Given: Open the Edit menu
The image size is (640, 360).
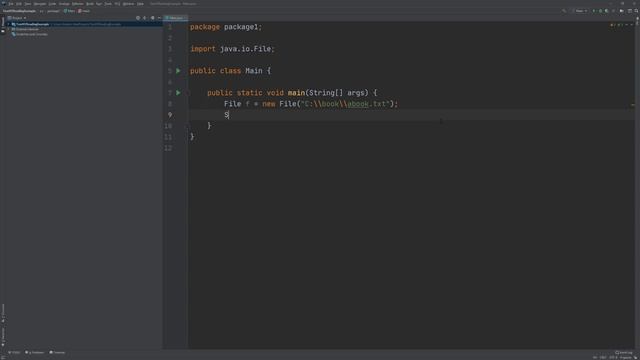Looking at the screenshot, I should pos(19,4).
